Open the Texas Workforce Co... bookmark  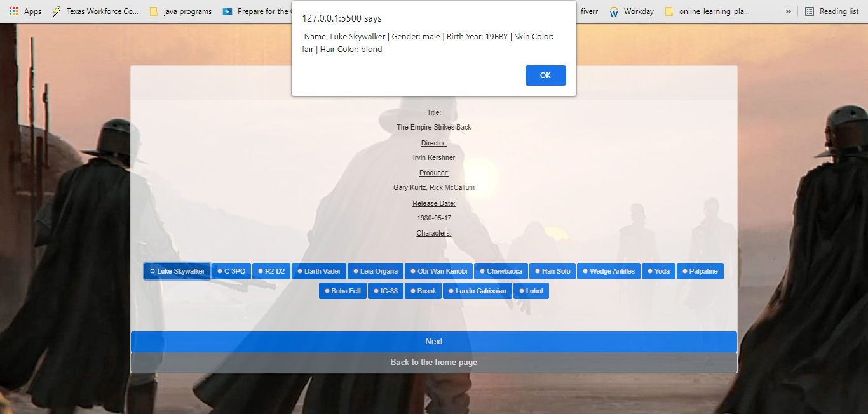95,11
